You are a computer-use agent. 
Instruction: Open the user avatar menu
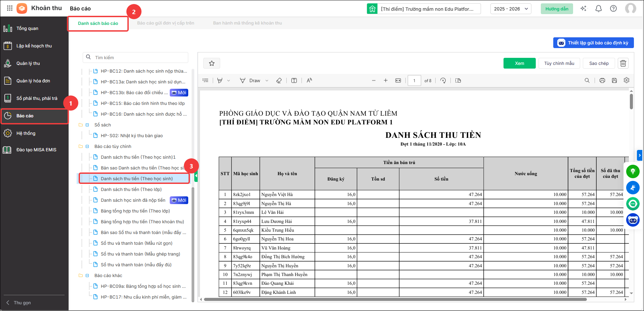[631, 9]
